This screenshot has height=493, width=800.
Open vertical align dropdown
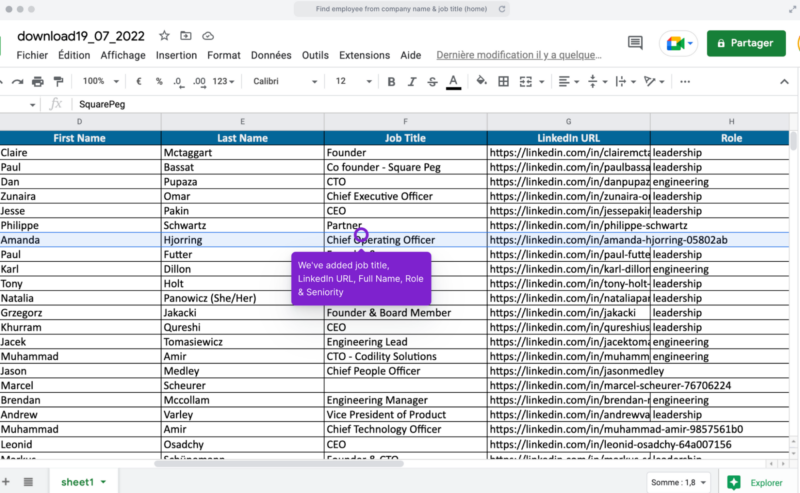coord(597,82)
